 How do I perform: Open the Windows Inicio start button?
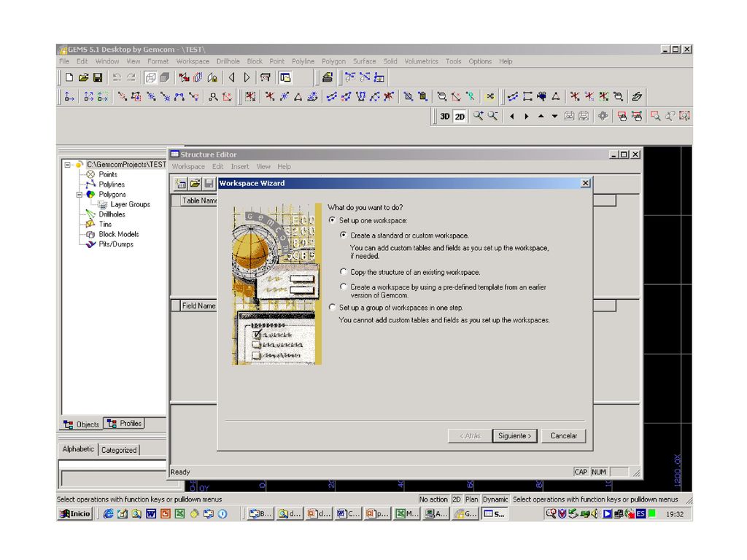point(74,514)
